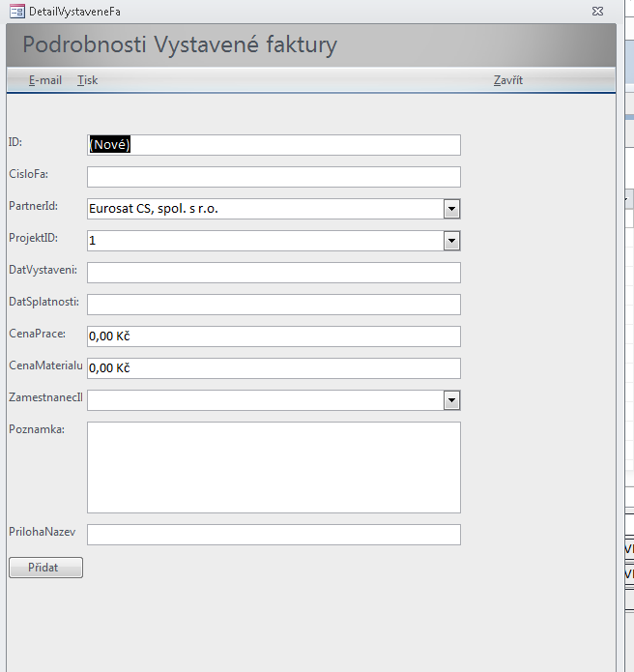
Task: Click the form icon beside DetailVystaveneFa title
Action: pos(16,11)
